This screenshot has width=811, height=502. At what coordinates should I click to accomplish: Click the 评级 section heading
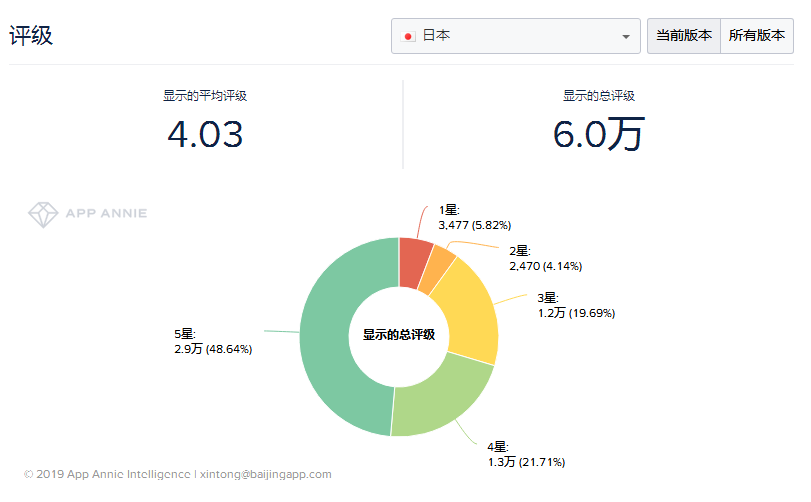(31, 36)
